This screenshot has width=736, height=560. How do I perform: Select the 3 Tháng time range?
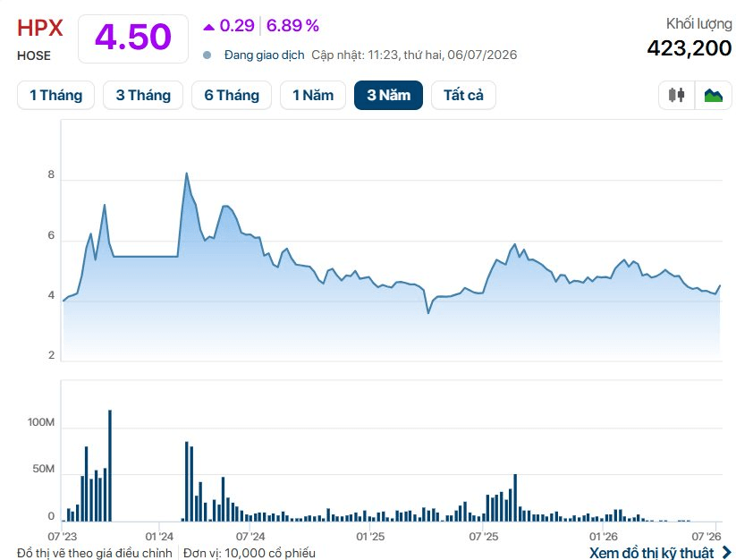coord(143,96)
